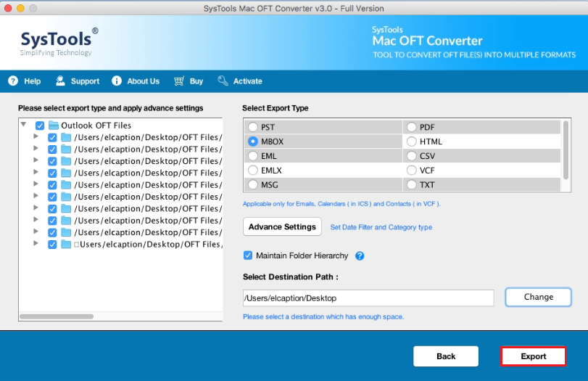588x381 pixels.
Task: Choose EML as export type
Action: 253,156
